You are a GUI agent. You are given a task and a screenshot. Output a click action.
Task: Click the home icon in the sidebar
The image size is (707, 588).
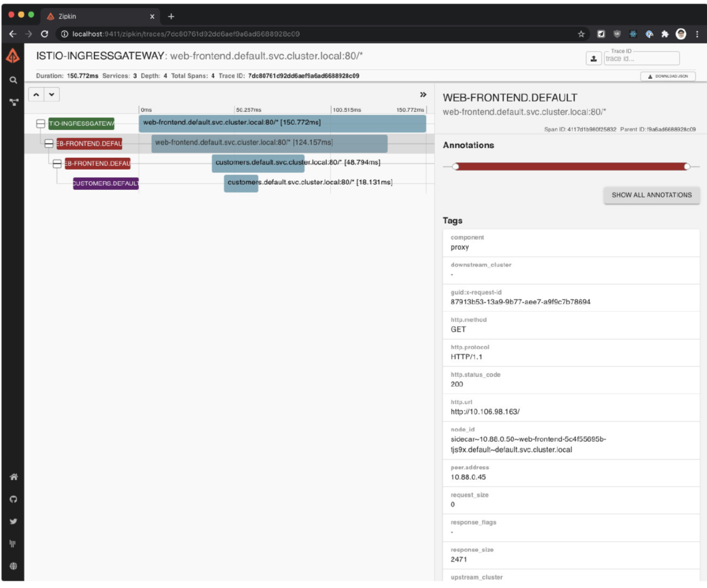(x=13, y=477)
